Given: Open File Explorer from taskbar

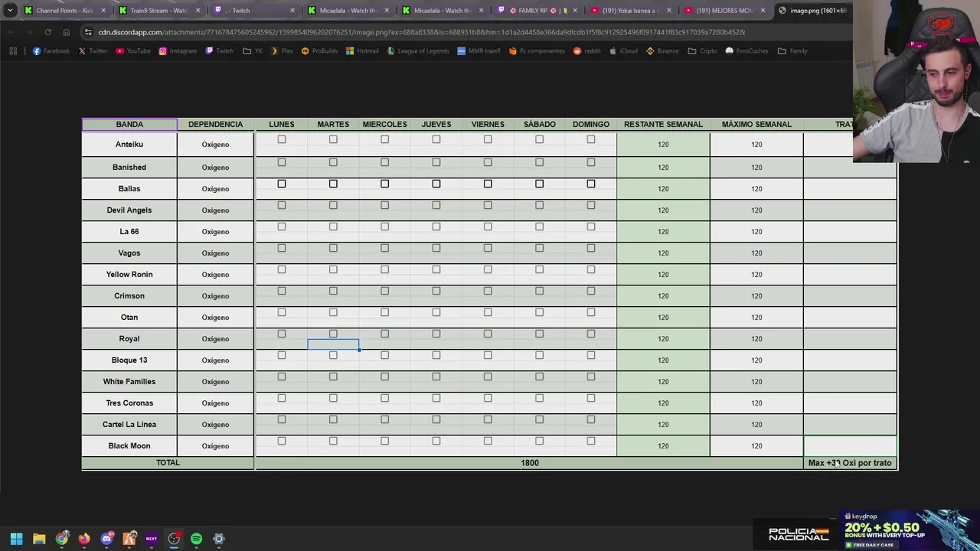Looking at the screenshot, I should click(39, 539).
